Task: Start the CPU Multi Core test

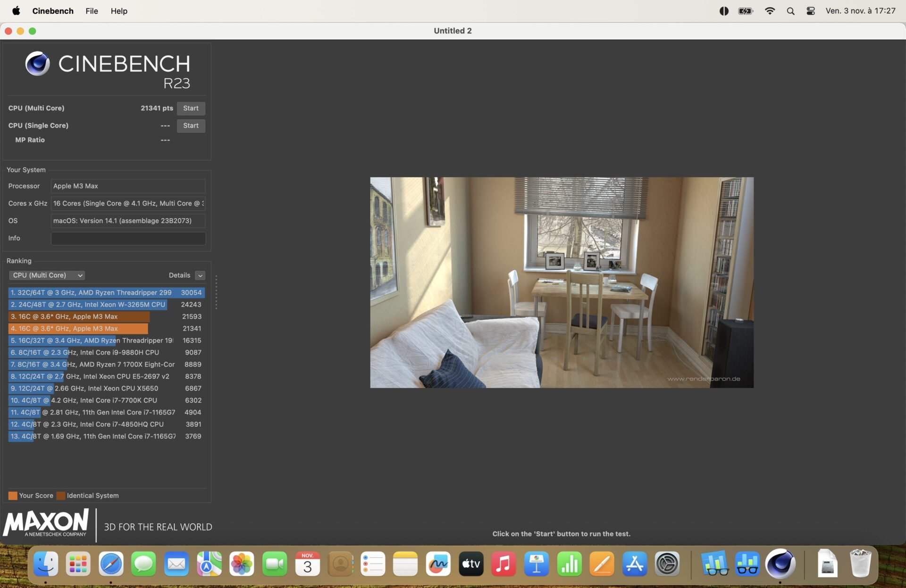Action: coord(191,108)
